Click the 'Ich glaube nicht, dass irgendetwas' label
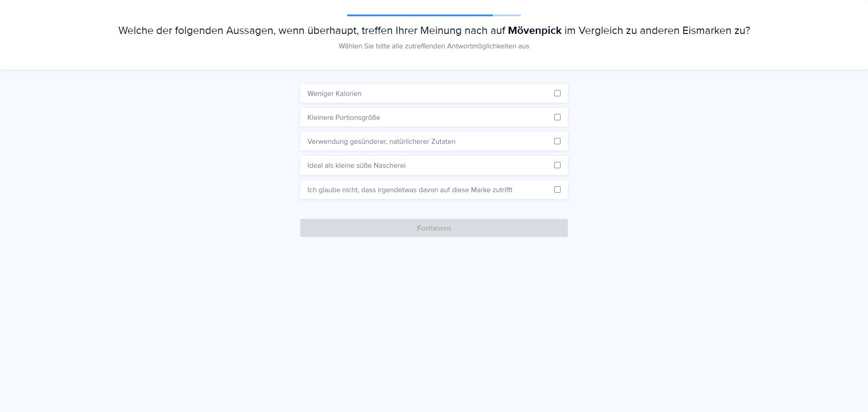 410,190
